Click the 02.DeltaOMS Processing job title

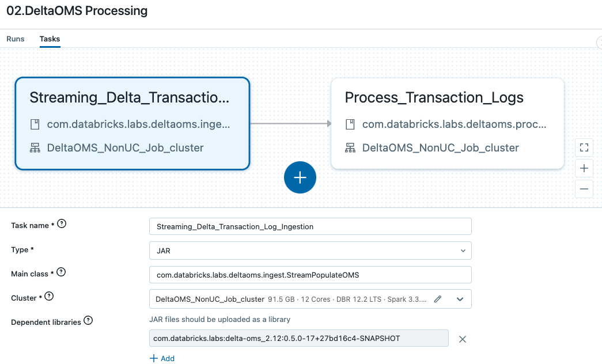tap(77, 11)
